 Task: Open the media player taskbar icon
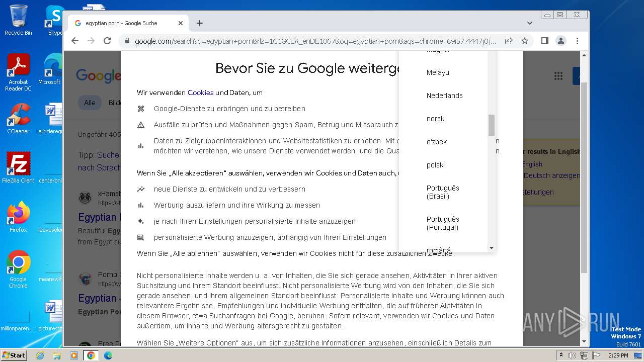(74, 355)
